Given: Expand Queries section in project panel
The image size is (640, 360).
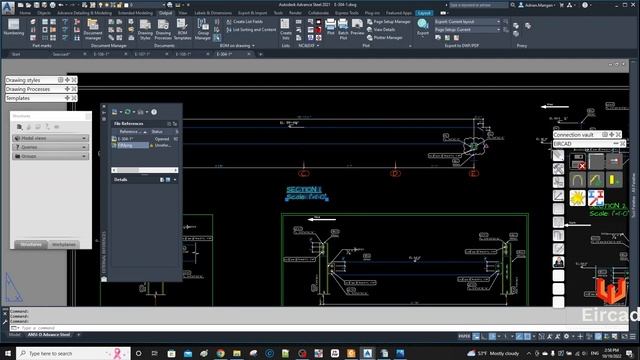Looking at the screenshot, I should (50, 147).
